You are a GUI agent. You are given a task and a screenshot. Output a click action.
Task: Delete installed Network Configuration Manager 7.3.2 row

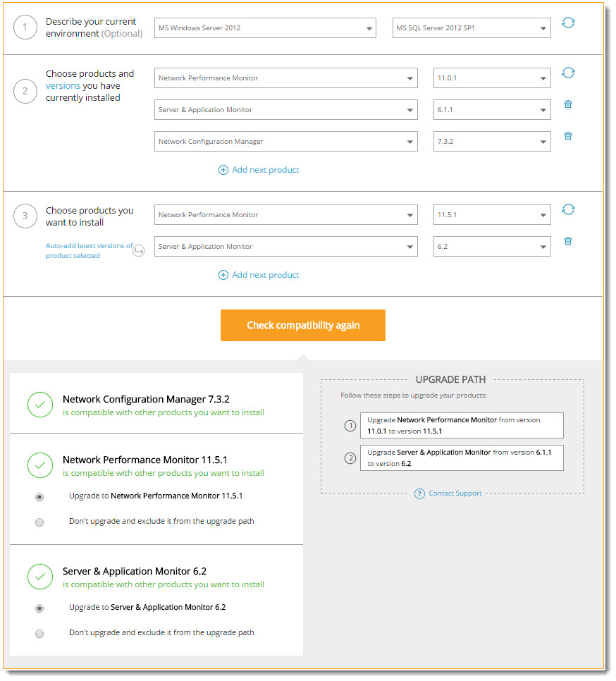point(568,136)
